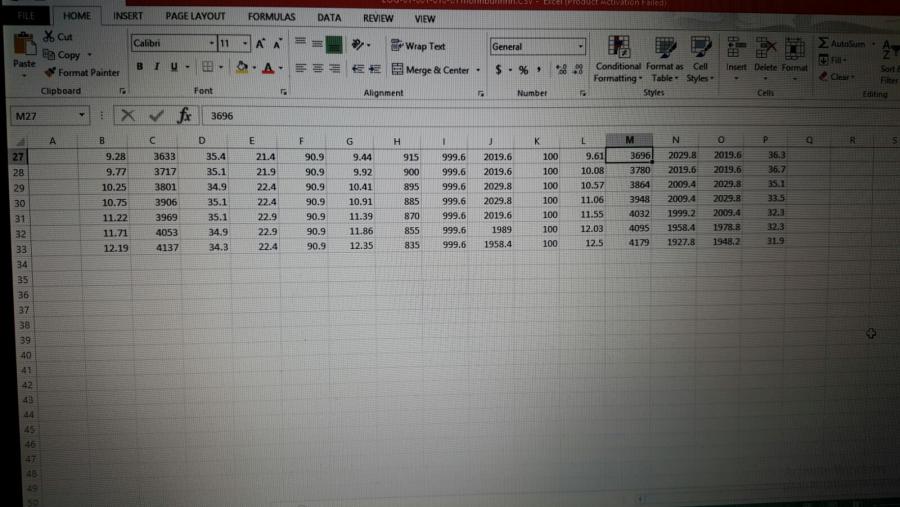
Task: Open the font size dropdown
Action: click(245, 44)
